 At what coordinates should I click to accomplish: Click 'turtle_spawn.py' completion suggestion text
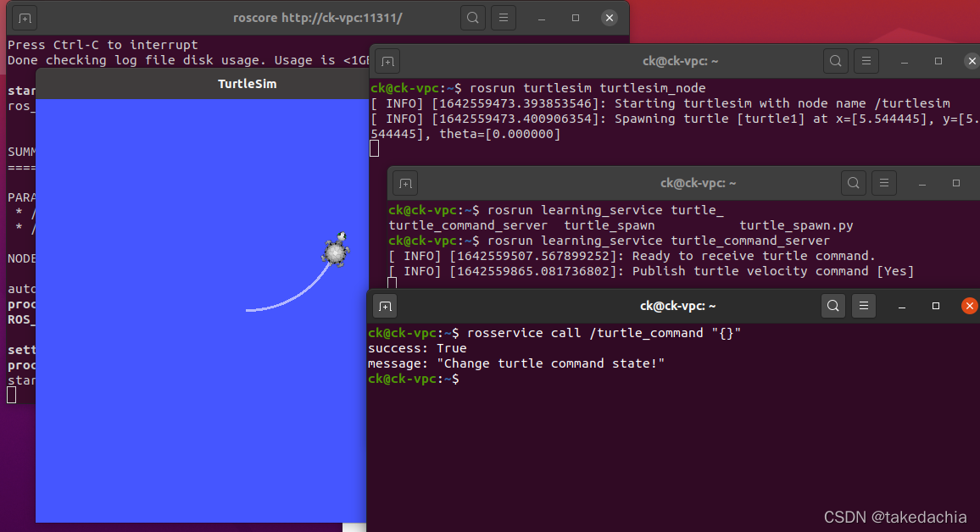(796, 225)
